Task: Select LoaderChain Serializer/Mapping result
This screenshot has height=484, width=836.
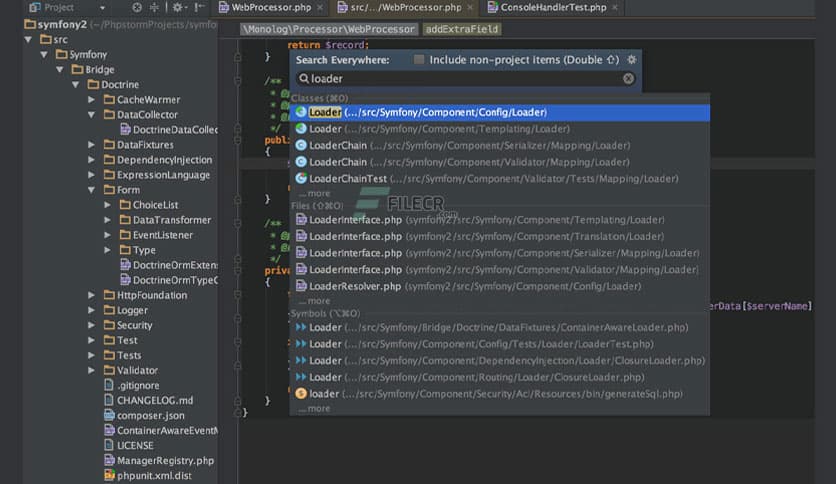Action: [500, 146]
